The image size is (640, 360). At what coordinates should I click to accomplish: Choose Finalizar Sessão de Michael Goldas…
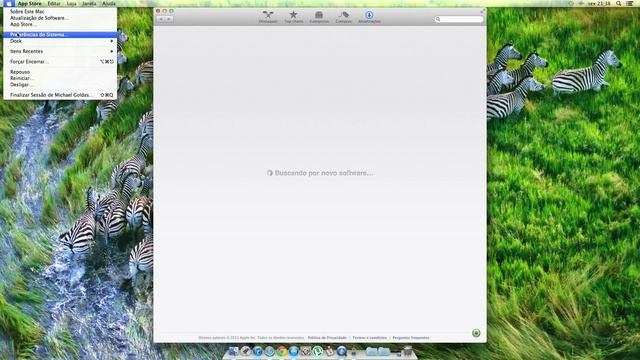click(x=60, y=95)
